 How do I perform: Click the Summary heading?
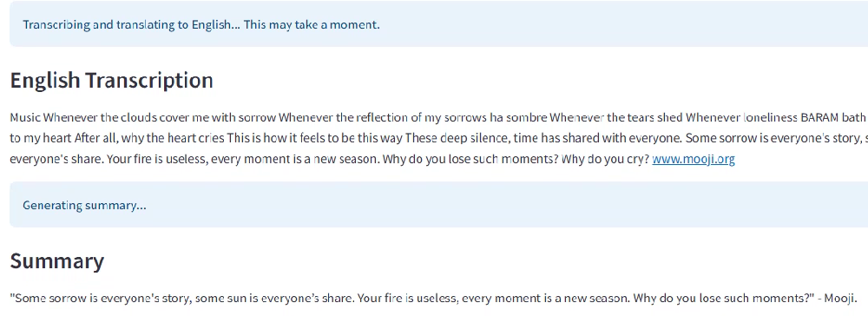[57, 260]
